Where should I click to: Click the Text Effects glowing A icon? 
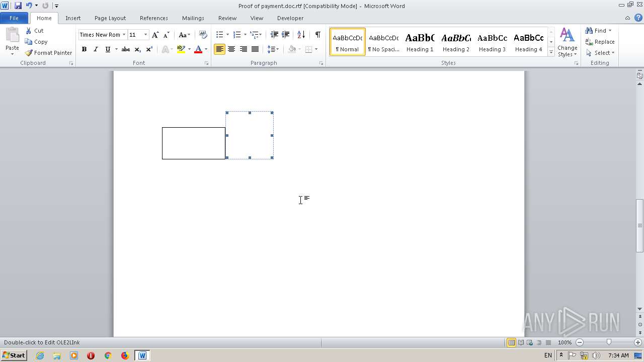[165, 49]
